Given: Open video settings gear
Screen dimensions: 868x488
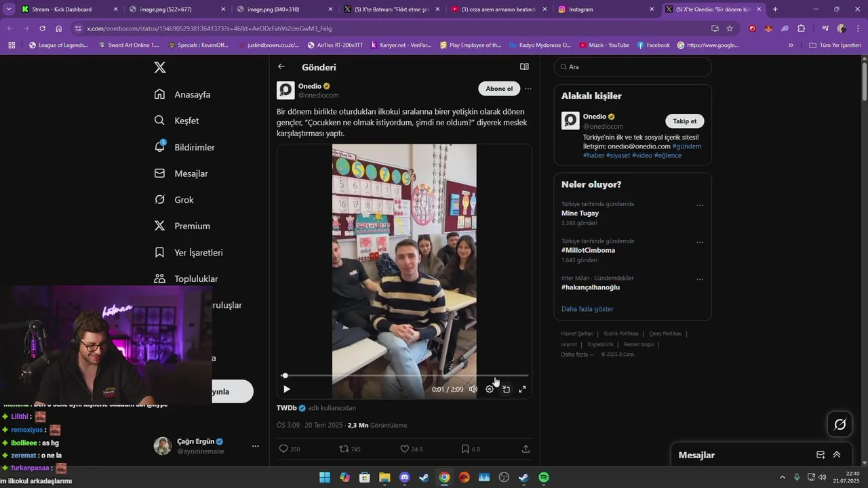Looking at the screenshot, I should (490, 389).
